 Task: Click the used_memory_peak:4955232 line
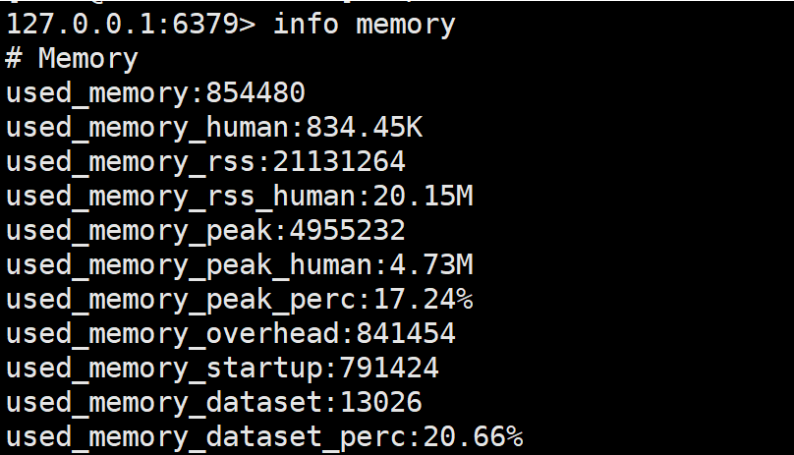coord(206,231)
